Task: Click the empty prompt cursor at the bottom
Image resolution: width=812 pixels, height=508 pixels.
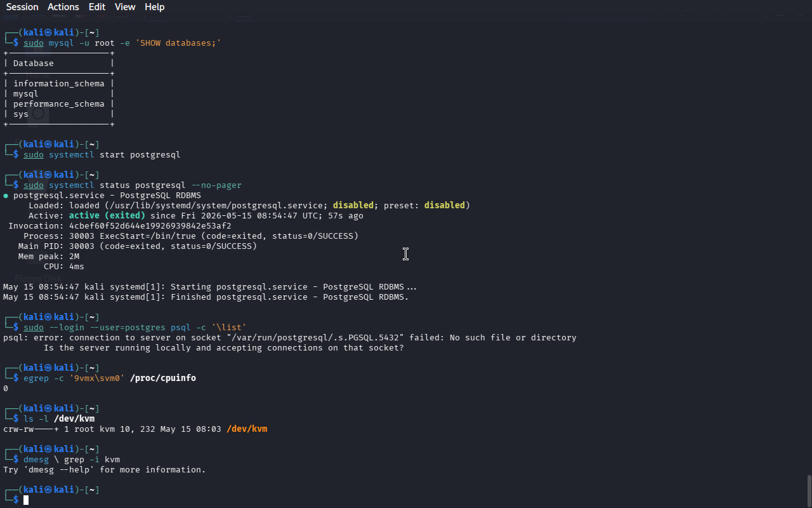Action: (26, 500)
